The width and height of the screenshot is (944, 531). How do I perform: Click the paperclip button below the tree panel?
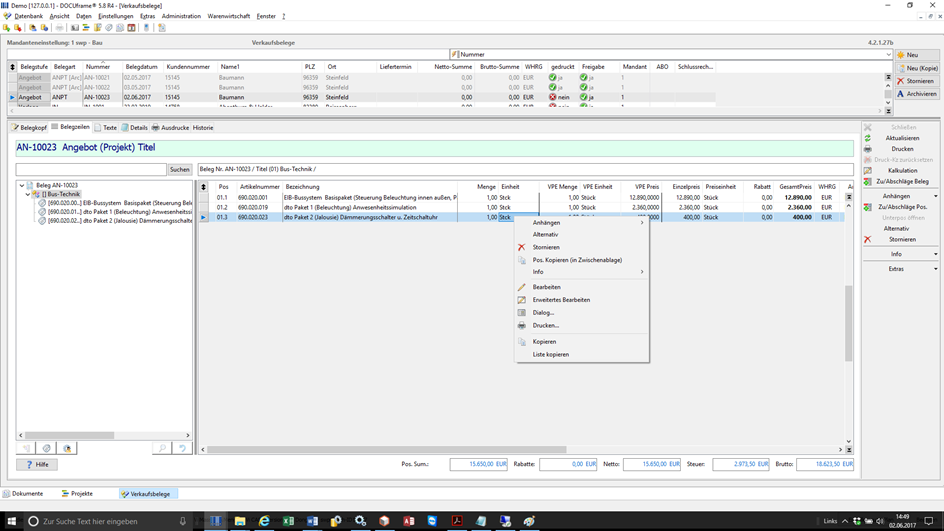(47, 449)
